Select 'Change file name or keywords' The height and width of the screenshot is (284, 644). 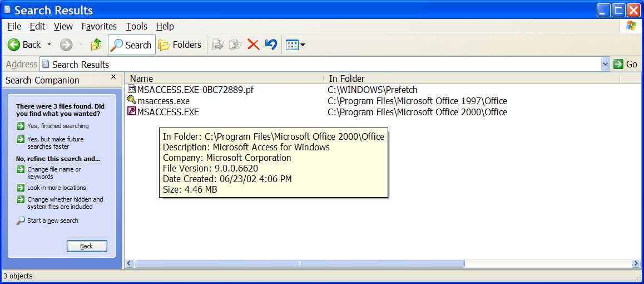tap(54, 173)
